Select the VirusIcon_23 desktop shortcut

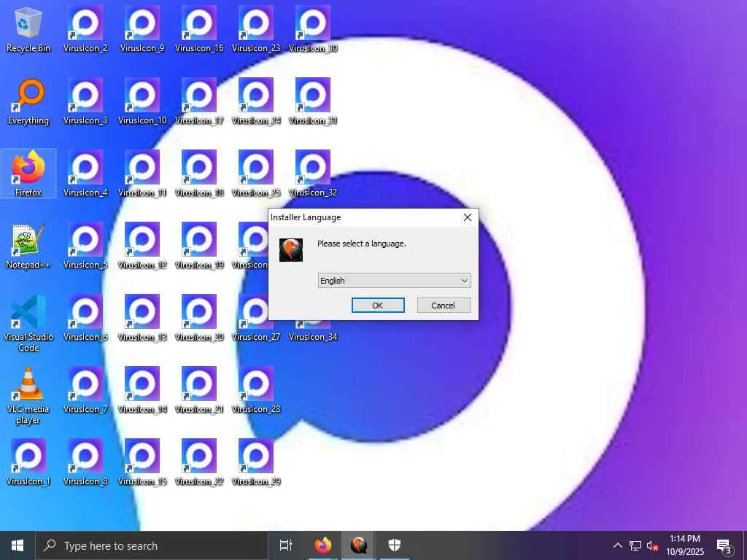(x=256, y=29)
